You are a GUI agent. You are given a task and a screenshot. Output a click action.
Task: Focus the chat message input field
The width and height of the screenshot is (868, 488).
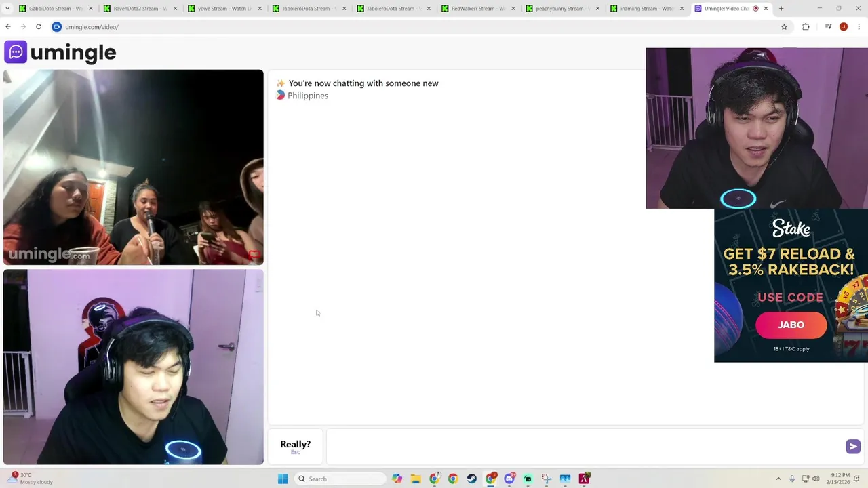click(585, 447)
